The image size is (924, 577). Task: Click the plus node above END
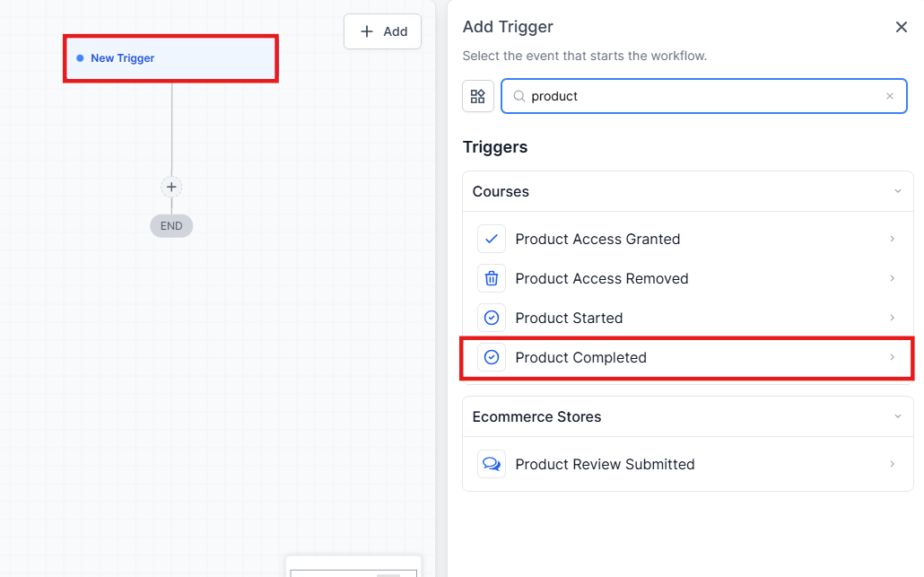(171, 187)
